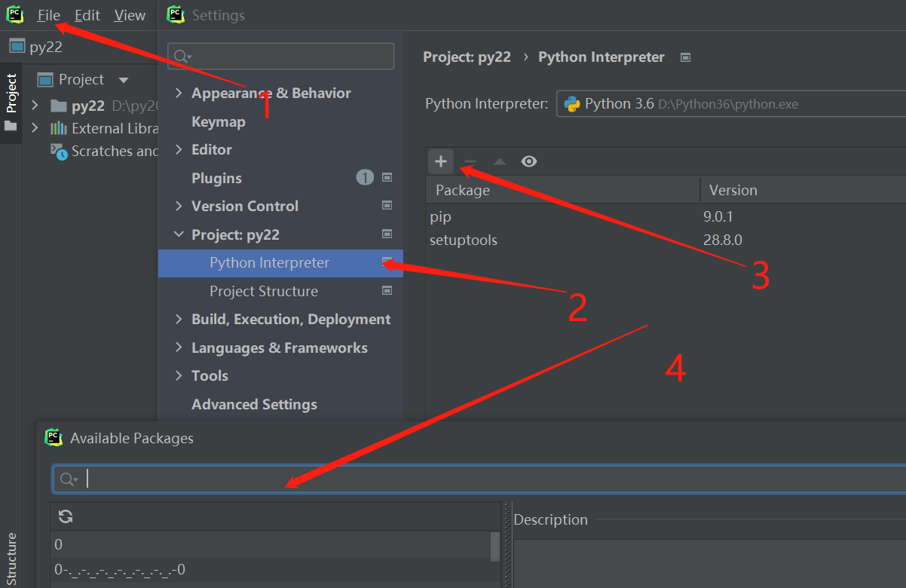Select Advanced Settings in settings list
The image size is (906, 588).
[254, 404]
